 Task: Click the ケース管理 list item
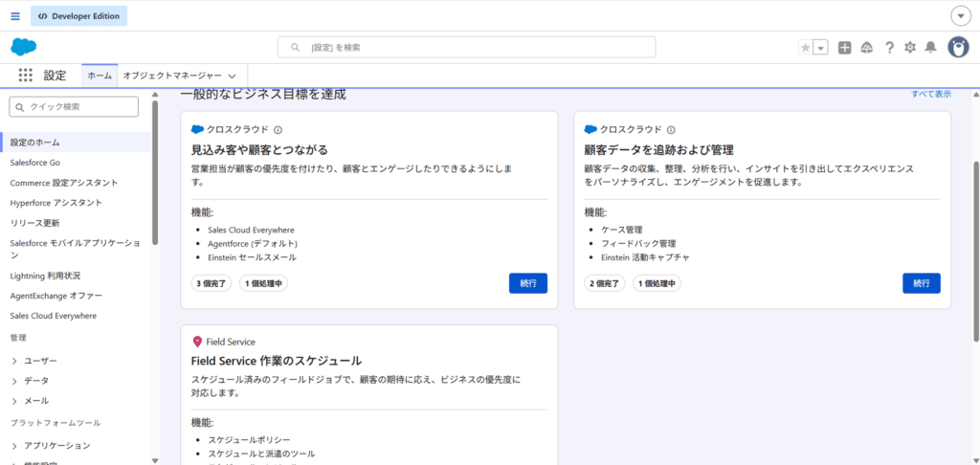point(622,230)
